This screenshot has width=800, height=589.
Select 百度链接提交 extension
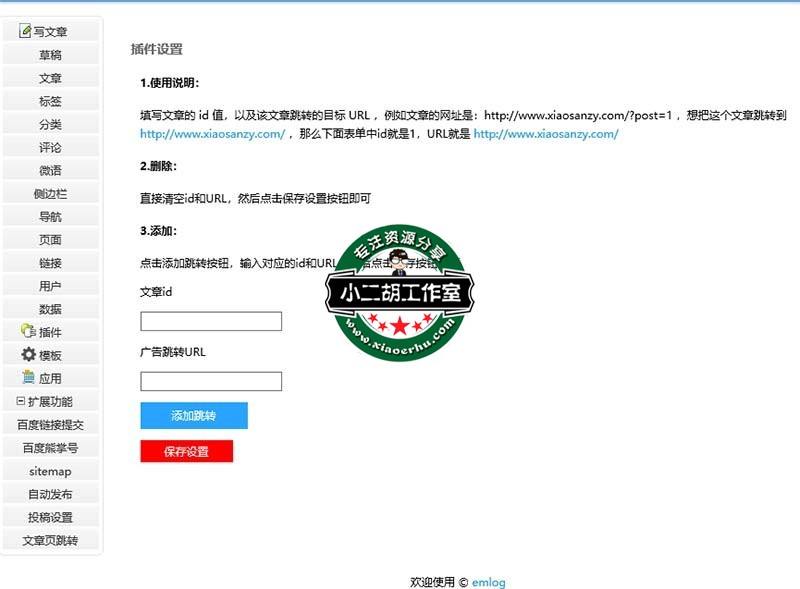50,425
